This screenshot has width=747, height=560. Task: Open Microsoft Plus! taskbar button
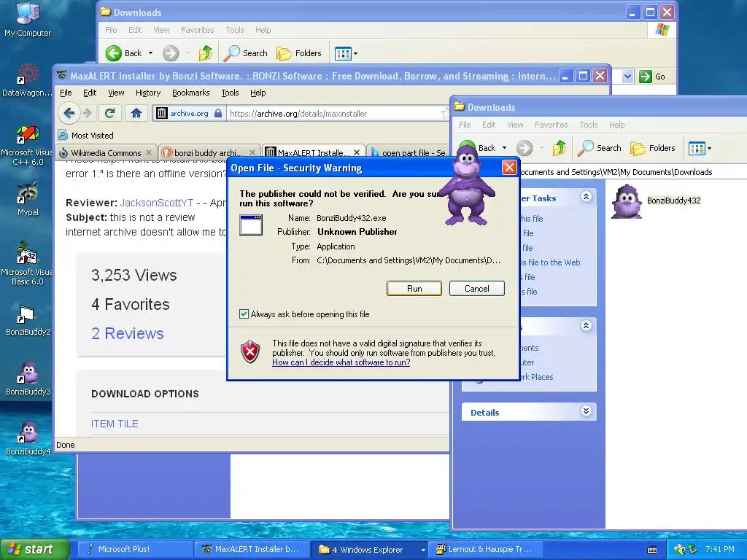[135, 550]
